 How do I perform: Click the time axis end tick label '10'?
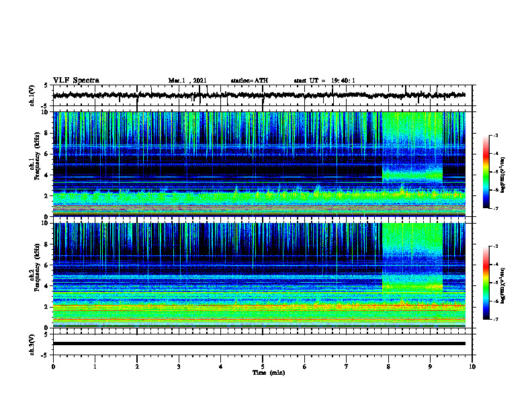pos(472,367)
